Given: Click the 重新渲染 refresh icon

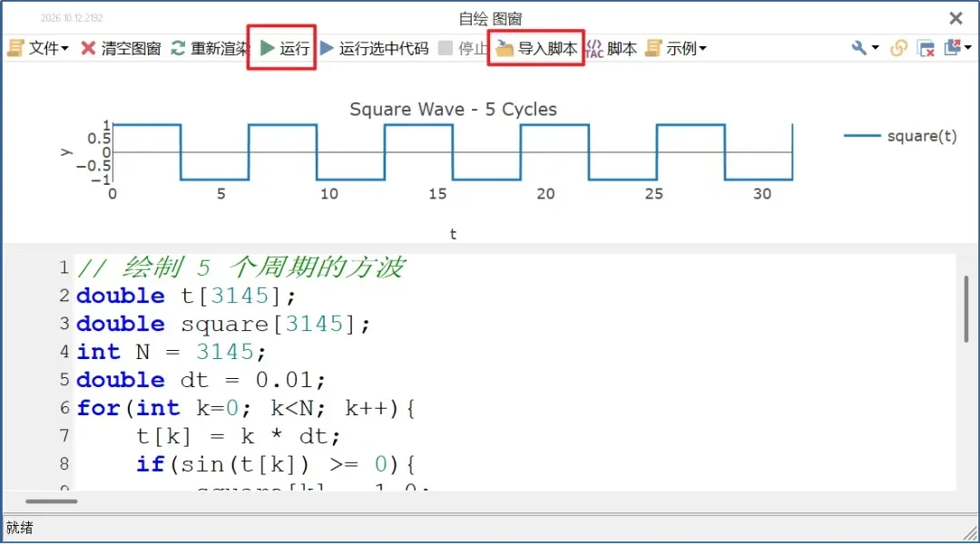Looking at the screenshot, I should point(178,48).
